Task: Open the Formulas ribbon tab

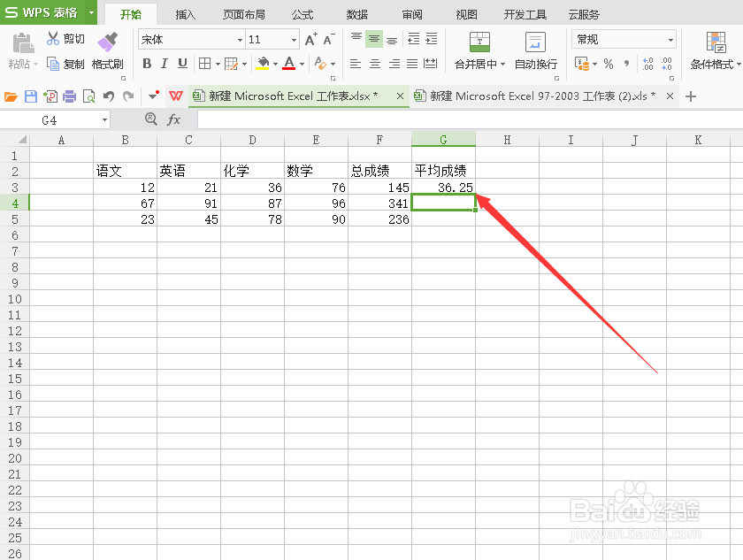Action: pyautogui.click(x=303, y=15)
